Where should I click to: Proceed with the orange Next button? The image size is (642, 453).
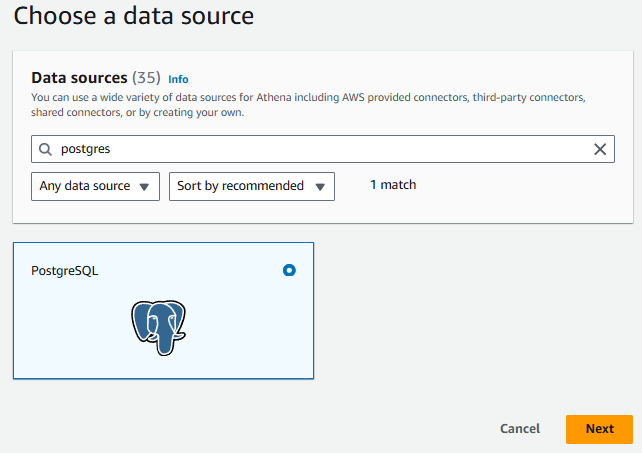tap(599, 429)
